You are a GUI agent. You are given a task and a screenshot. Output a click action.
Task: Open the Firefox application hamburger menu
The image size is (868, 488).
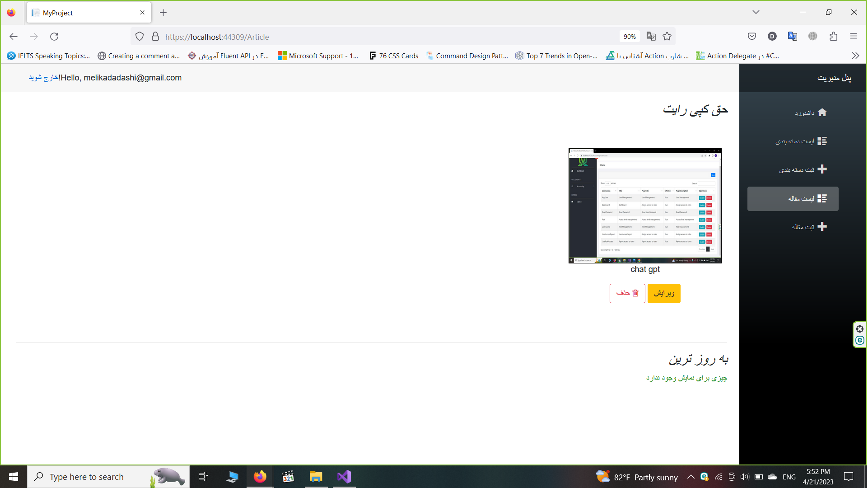tap(854, 37)
